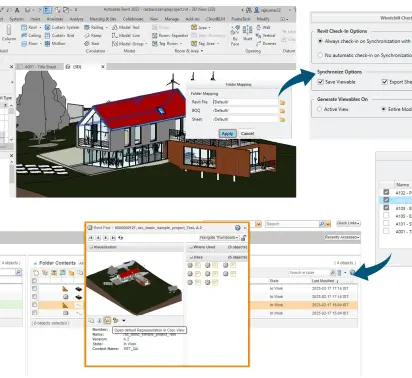The height and width of the screenshot is (378, 412).
Task: Select the Roof tool in Revit ribbon
Action: click(x=30, y=27)
